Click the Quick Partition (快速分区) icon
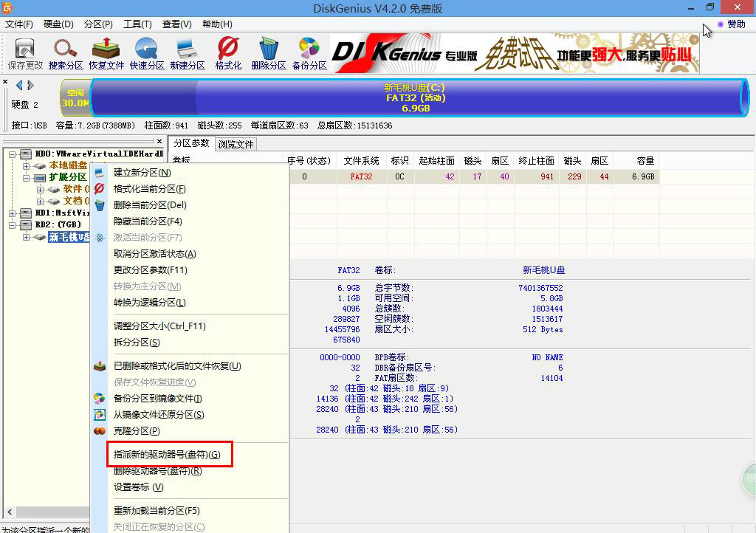Screen dimensions: 756x533 (147, 53)
